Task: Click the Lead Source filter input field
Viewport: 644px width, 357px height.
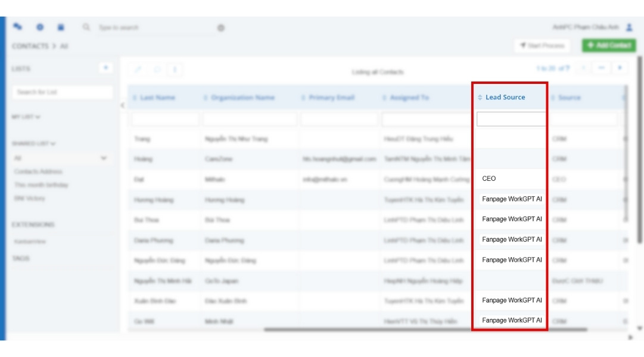Action: [x=511, y=119]
